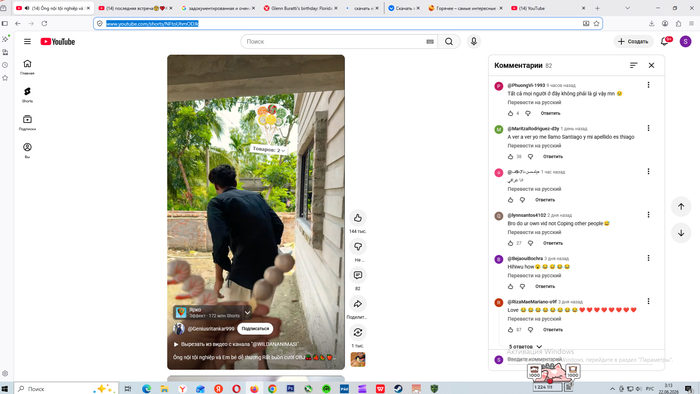Dislike the @RizaMaeMariano-o9f comment
This screenshot has height=394, width=700.
(530, 330)
